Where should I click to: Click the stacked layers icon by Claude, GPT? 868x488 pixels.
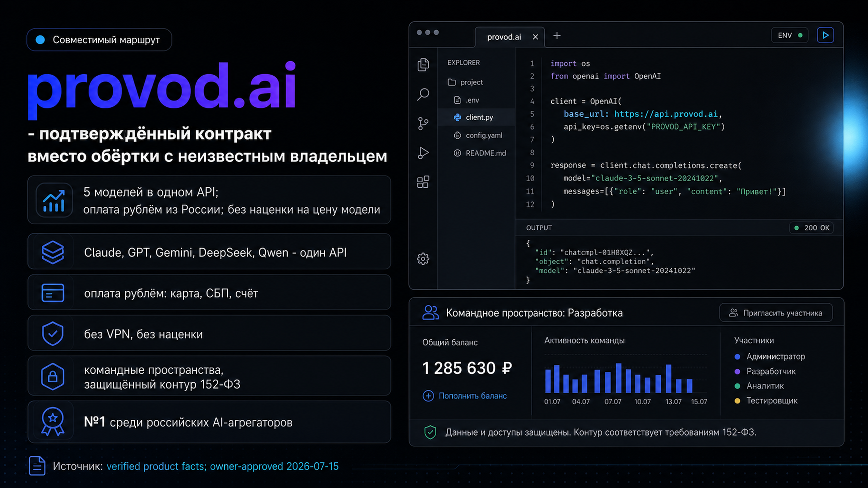point(53,252)
